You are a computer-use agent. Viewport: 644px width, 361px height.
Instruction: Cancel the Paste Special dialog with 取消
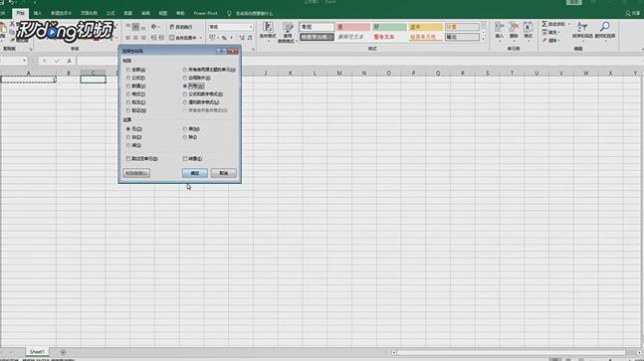pos(223,173)
